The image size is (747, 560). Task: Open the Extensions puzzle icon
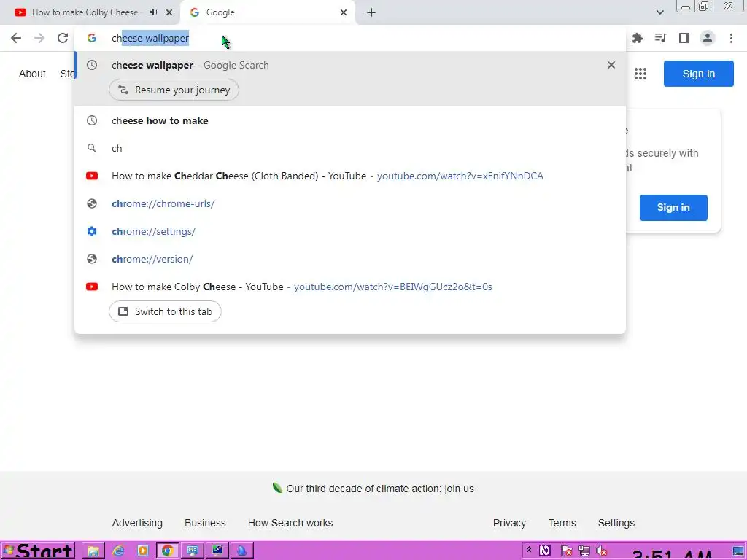coord(638,38)
